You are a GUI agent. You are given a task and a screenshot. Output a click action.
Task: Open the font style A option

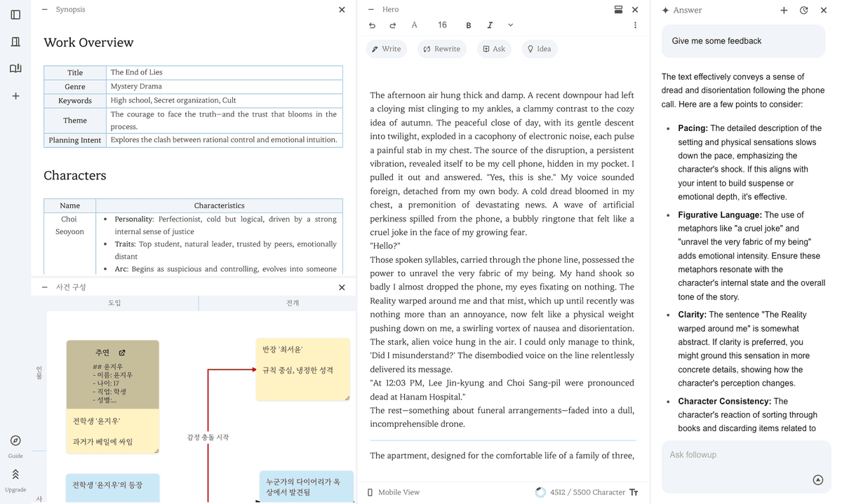(x=414, y=25)
